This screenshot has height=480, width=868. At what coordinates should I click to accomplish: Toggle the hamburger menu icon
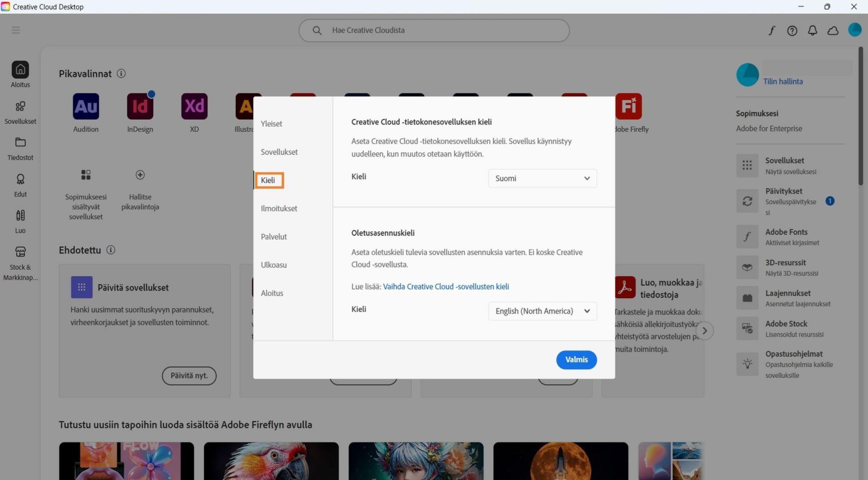(16, 30)
